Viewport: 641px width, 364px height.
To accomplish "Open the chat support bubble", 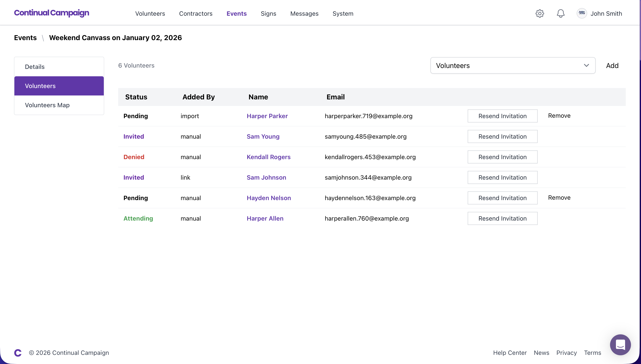I will coord(620,345).
